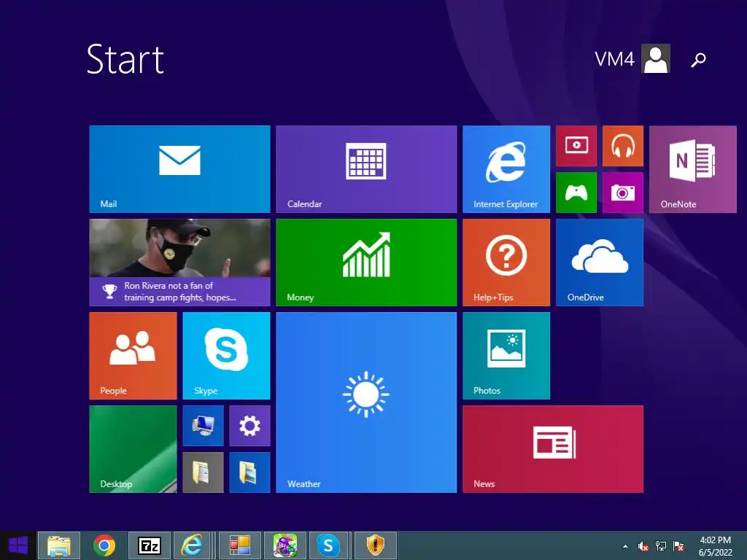Image resolution: width=747 pixels, height=560 pixels.
Task: Launch Google Chrome from the taskbar
Action: (x=104, y=545)
